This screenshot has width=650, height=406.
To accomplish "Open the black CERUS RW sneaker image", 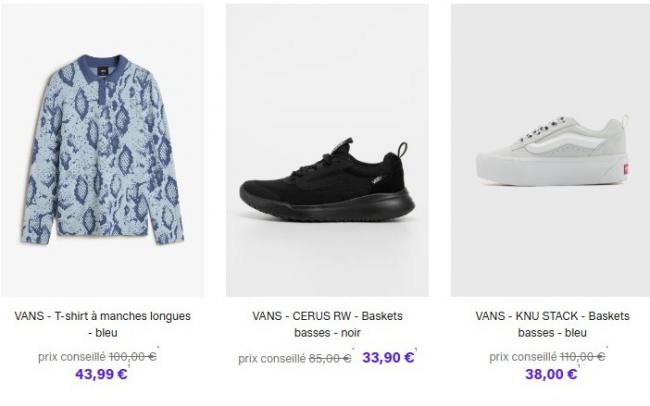I will (x=327, y=150).
